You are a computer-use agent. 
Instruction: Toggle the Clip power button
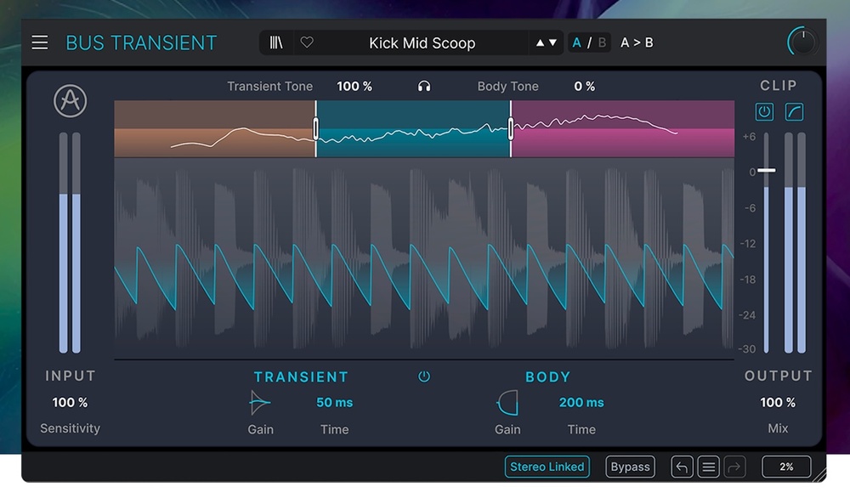pyautogui.click(x=764, y=112)
